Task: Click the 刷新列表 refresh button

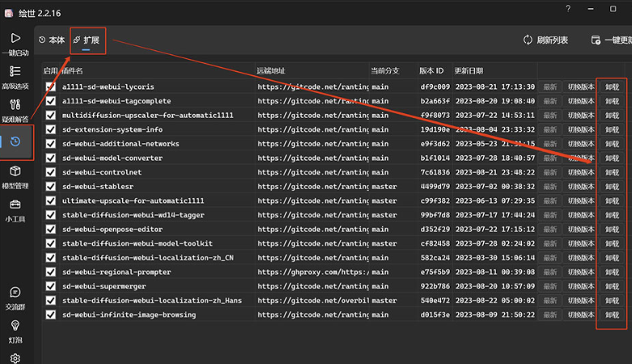Action: [545, 40]
